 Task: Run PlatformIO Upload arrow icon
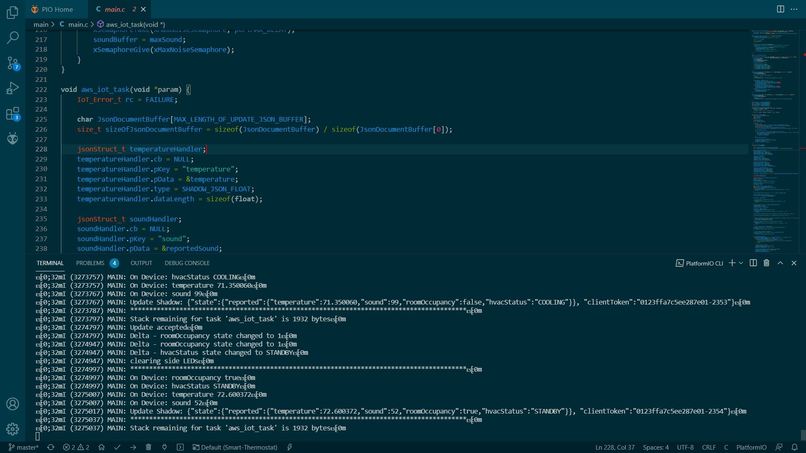[x=133, y=447]
